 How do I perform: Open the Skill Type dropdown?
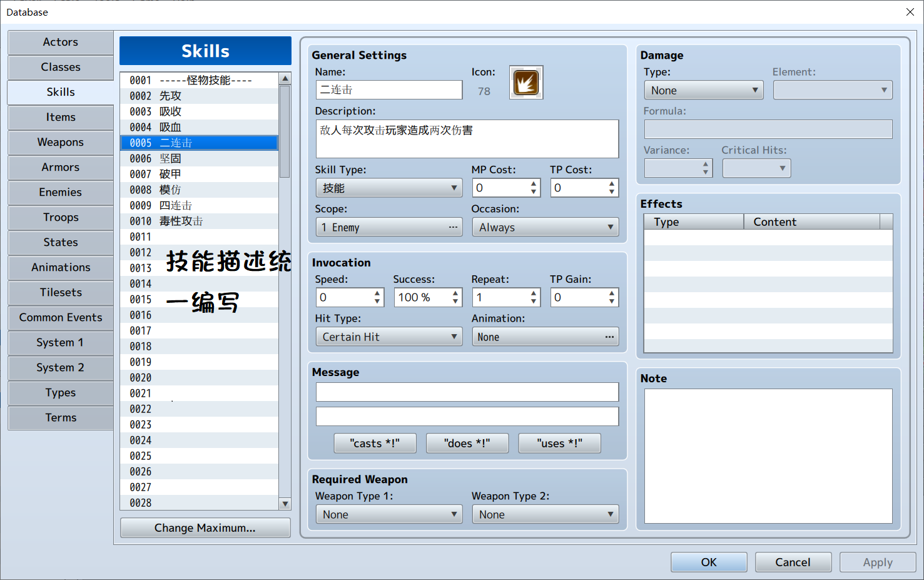[x=389, y=188]
